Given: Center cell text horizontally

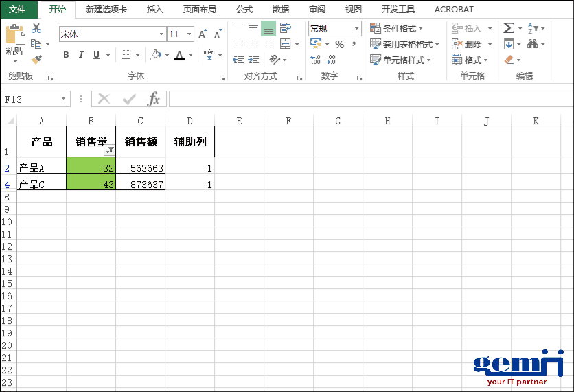Looking at the screenshot, I should 253,45.
